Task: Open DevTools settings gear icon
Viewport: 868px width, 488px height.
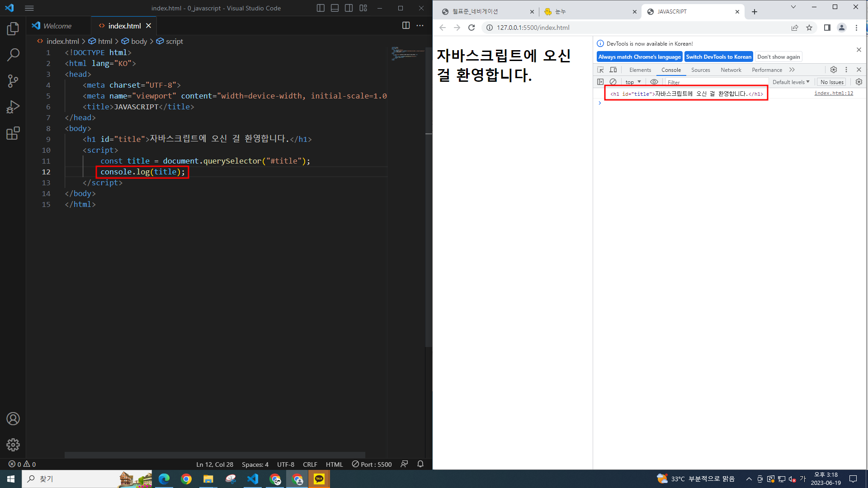Action: coord(833,70)
